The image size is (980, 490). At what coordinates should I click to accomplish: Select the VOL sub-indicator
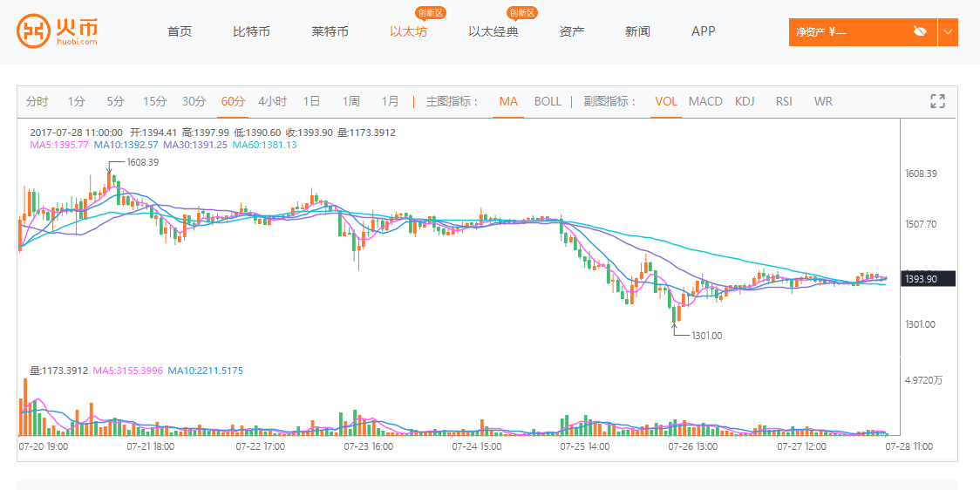(666, 101)
